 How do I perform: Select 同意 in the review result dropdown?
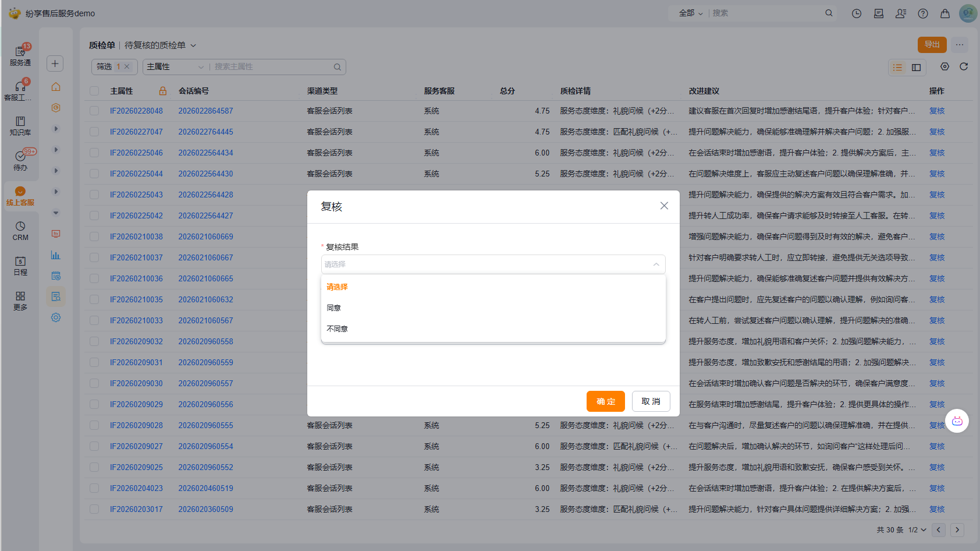[x=334, y=308]
